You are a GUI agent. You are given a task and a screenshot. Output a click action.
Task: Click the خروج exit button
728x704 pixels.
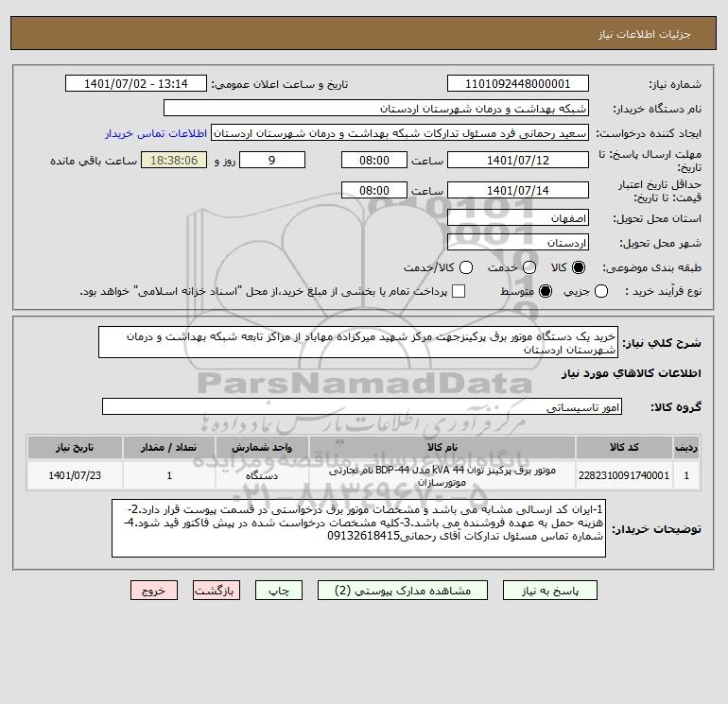pyautogui.click(x=154, y=591)
